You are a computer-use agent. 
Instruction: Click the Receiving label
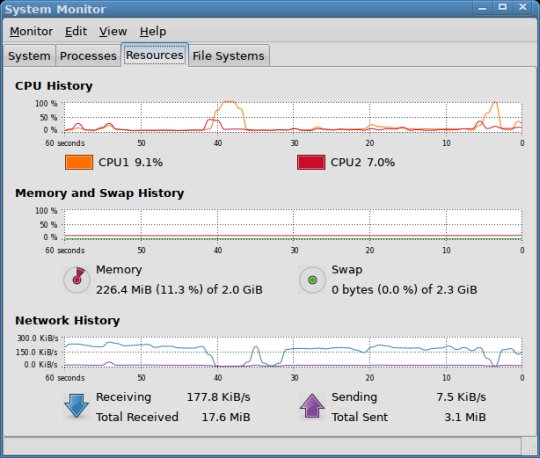(x=123, y=397)
